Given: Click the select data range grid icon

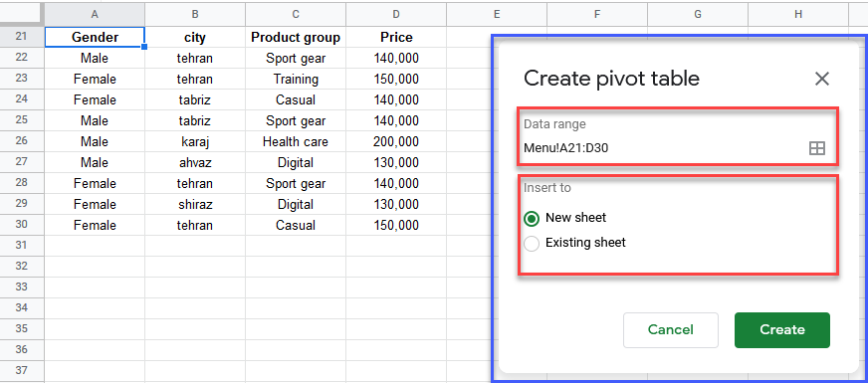Looking at the screenshot, I should coord(817,148).
